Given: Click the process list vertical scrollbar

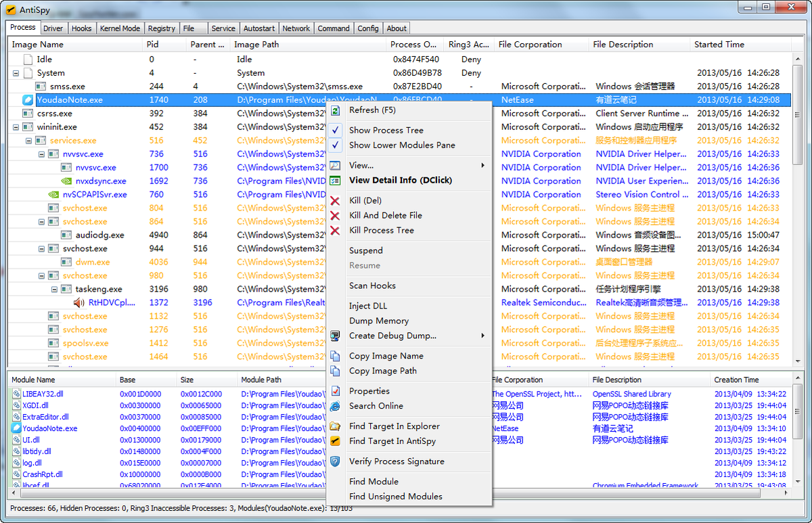Looking at the screenshot, I should (796, 203).
